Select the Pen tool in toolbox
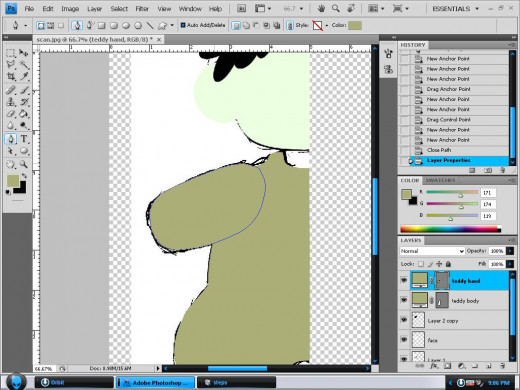This screenshot has width=520, height=390. (x=11, y=139)
